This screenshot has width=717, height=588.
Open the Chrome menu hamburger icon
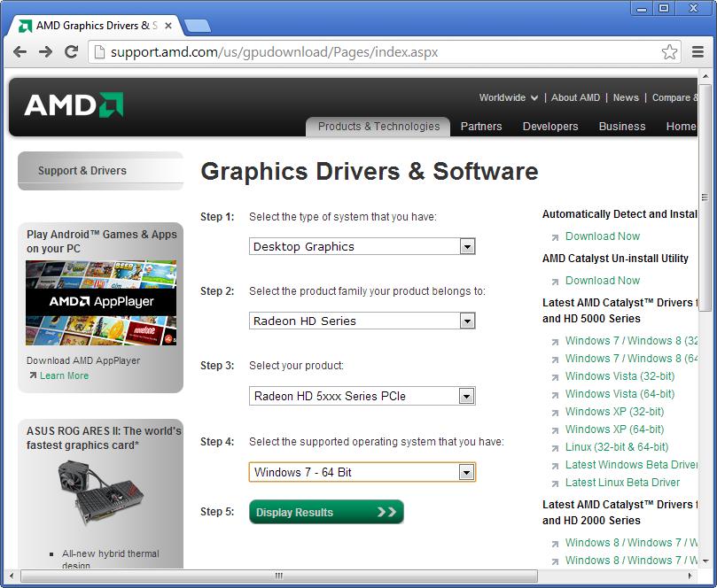point(698,52)
